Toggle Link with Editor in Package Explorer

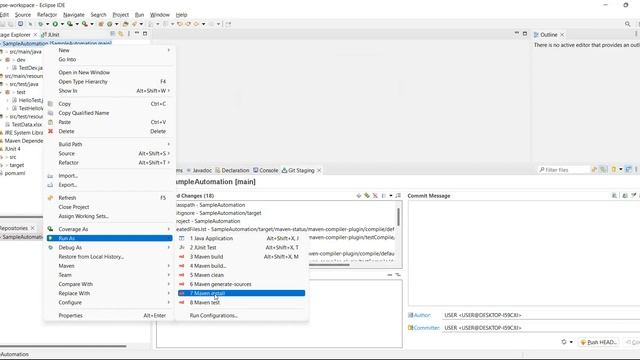pos(121,34)
